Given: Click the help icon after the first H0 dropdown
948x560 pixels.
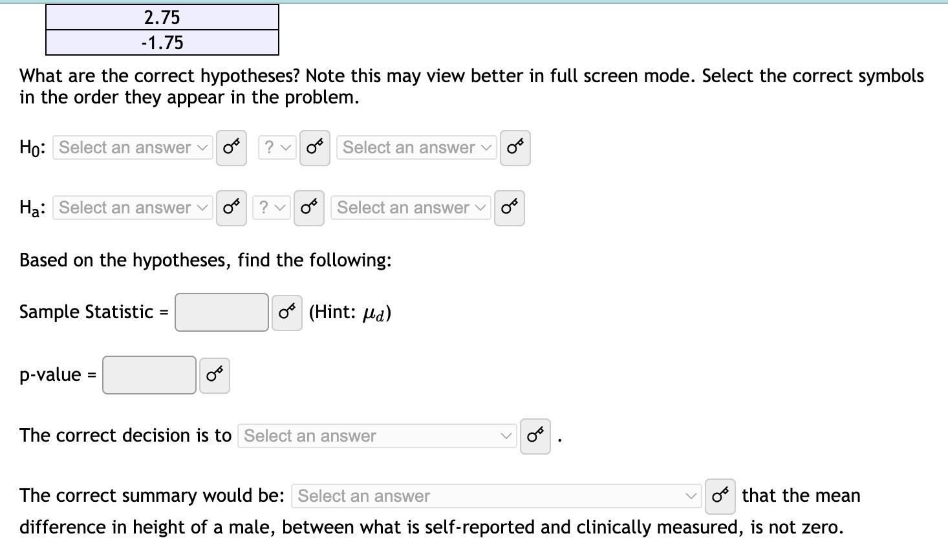Looking at the screenshot, I should tap(231, 147).
